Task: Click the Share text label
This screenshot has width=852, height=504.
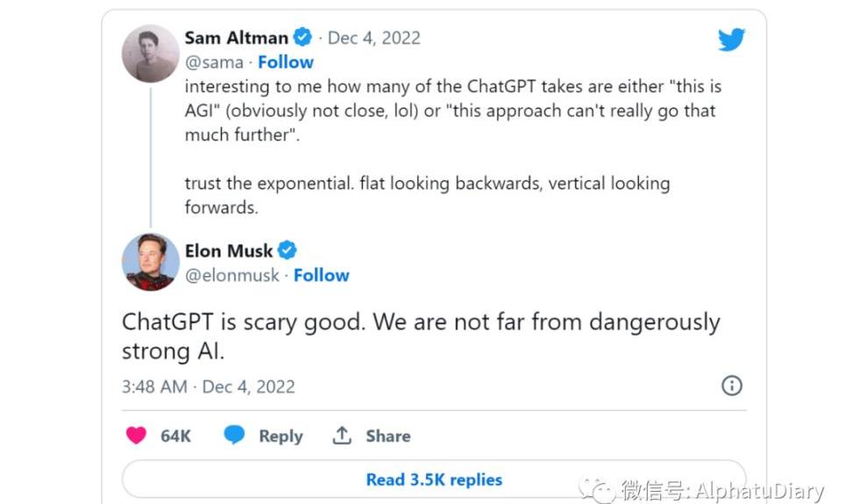Action: 388,437
